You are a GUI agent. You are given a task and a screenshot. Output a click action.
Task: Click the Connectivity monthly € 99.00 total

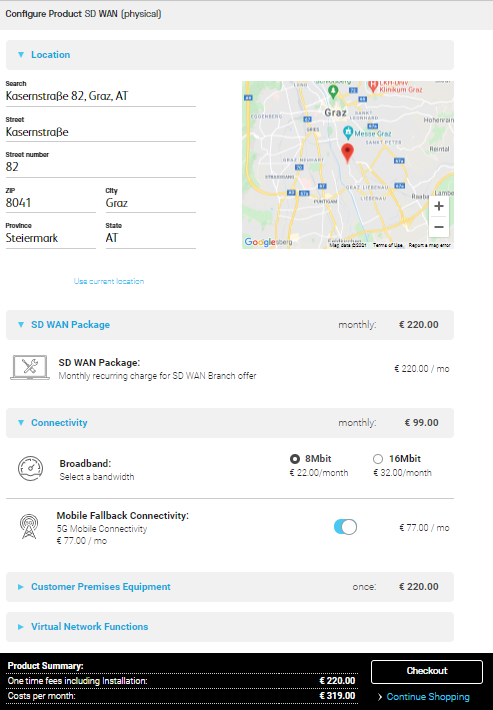[x=421, y=422]
